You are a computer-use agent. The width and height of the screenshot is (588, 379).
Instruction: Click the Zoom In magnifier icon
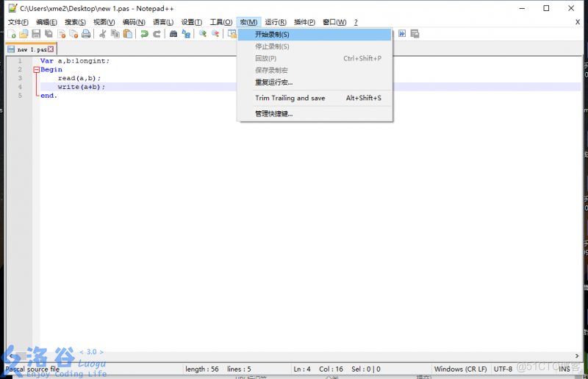[x=203, y=34]
